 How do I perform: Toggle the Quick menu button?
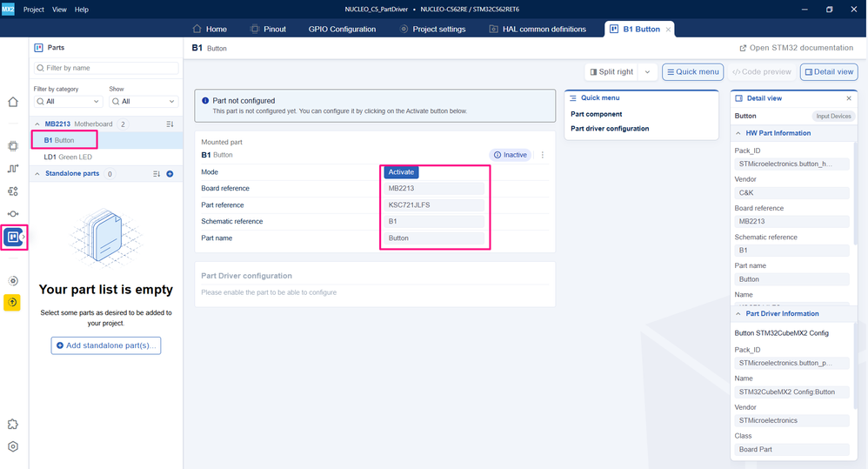pos(693,72)
